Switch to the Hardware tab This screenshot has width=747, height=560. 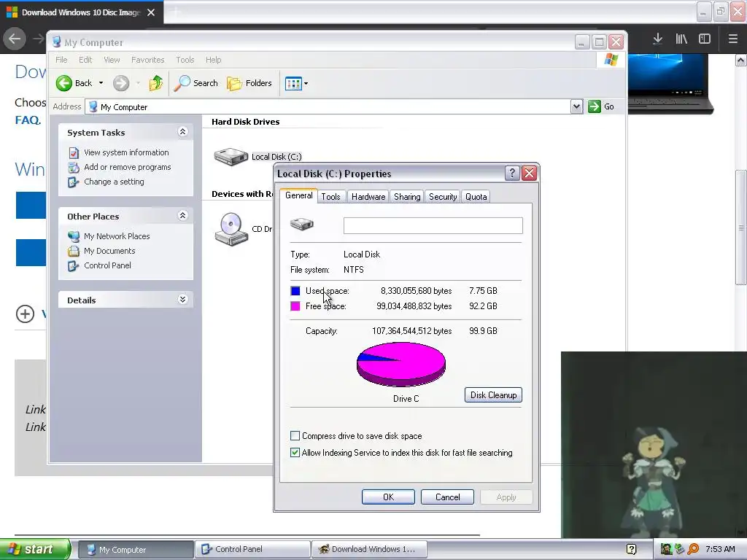368,197
